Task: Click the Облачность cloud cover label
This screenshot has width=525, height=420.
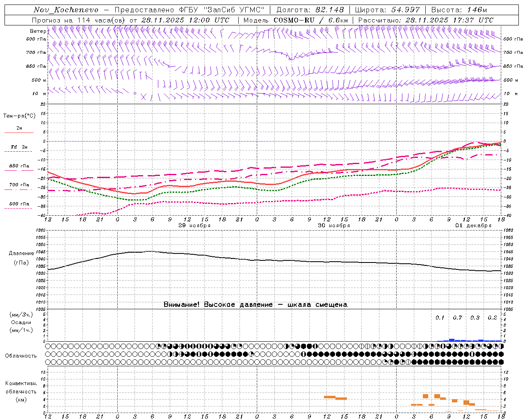Action: tap(21, 356)
